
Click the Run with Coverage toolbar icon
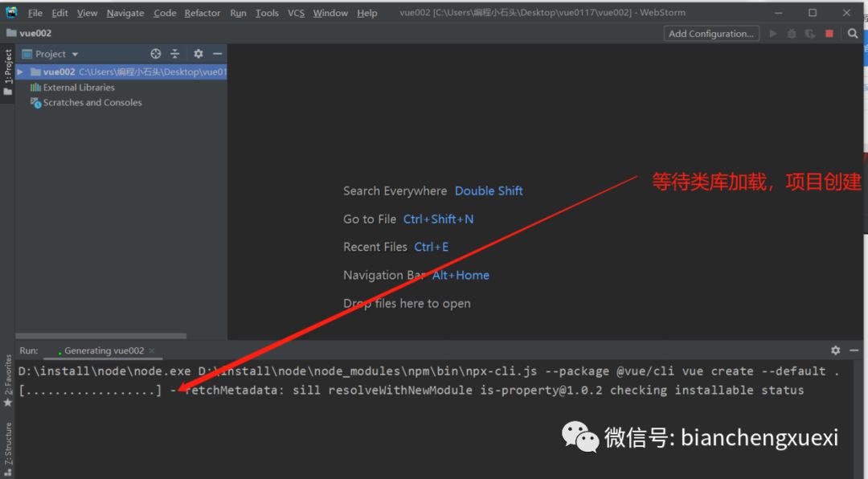pyautogui.click(x=810, y=34)
